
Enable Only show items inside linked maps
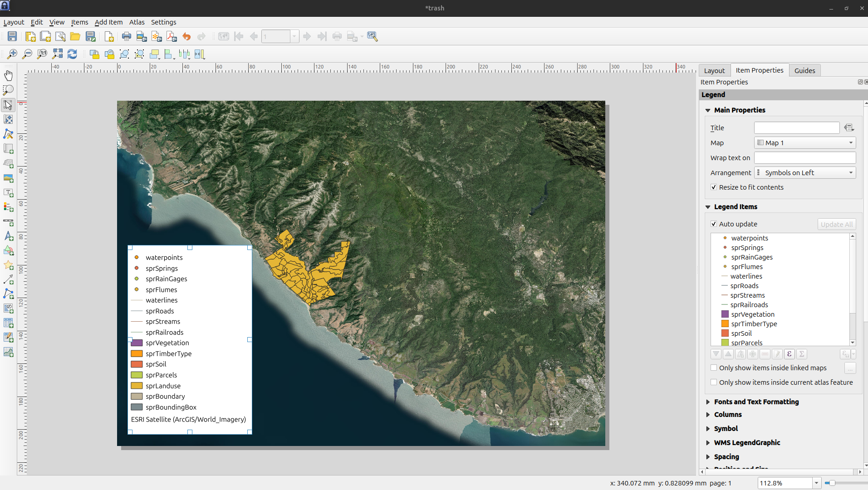point(714,368)
